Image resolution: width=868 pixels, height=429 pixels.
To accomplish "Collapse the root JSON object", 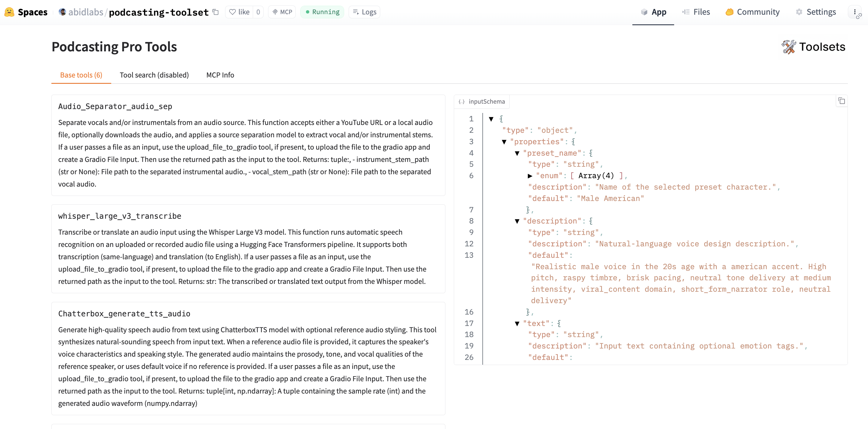I will [x=491, y=119].
